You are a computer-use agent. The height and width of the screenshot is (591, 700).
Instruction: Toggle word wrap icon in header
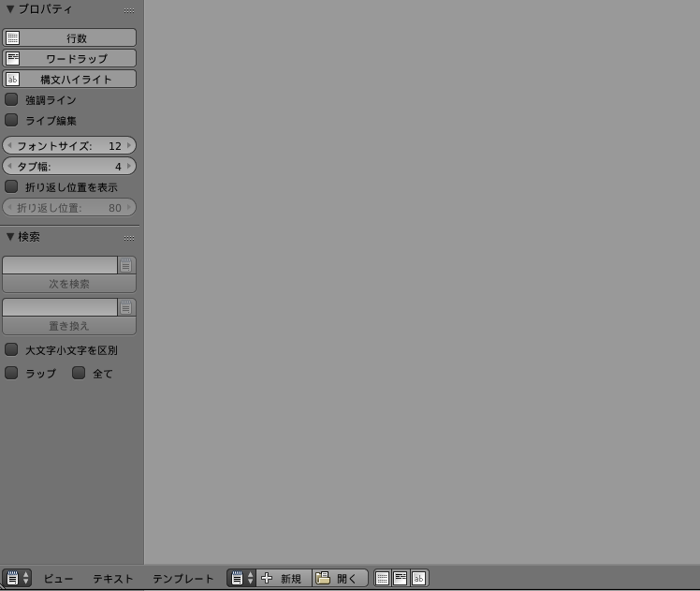coord(401,578)
